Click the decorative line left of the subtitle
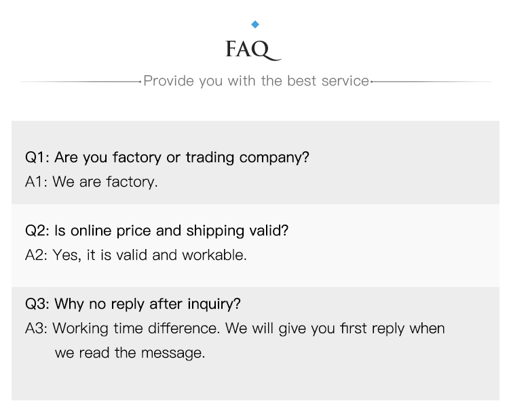509x420 pixels. coord(81,82)
